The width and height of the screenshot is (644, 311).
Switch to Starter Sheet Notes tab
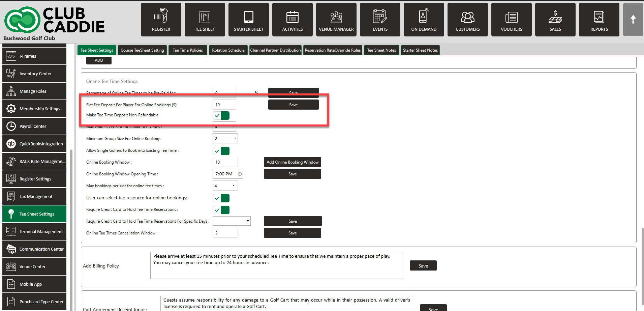point(420,50)
